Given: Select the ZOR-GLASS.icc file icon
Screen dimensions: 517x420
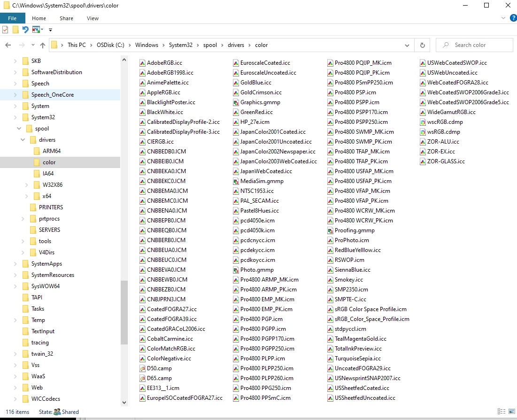Looking at the screenshot, I should point(423,161).
